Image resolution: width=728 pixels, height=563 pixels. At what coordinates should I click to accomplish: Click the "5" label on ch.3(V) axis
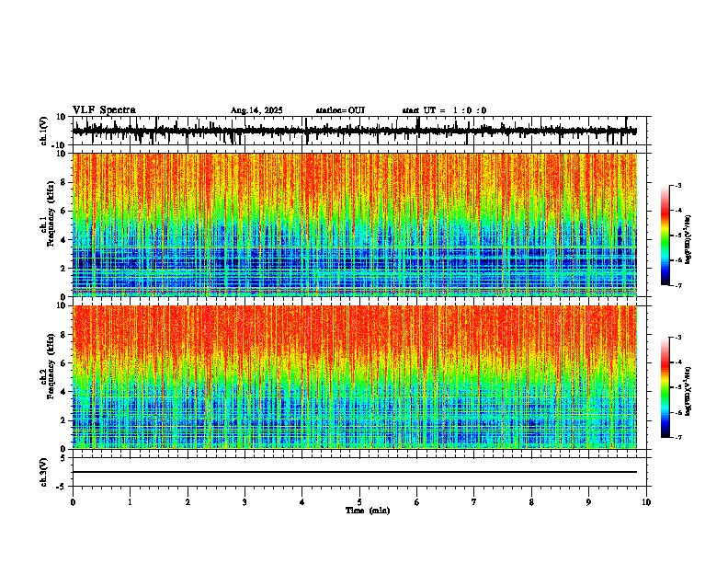[x=63, y=458]
